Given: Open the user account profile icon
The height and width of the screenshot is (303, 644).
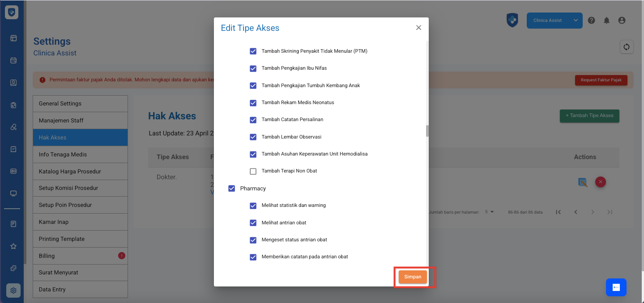Looking at the screenshot, I should [x=621, y=21].
